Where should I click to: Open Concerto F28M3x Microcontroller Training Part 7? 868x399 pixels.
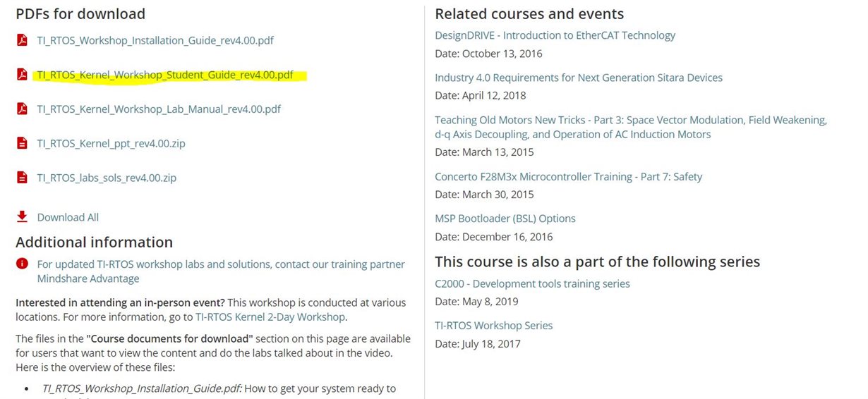(x=568, y=177)
